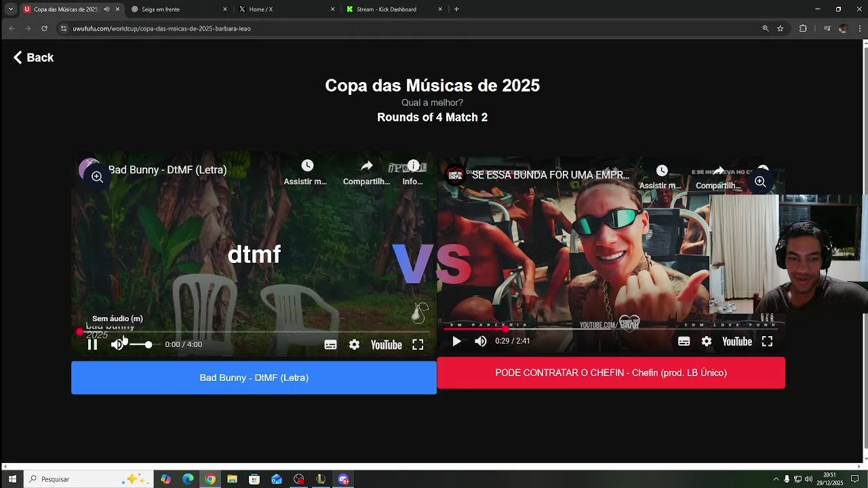The width and height of the screenshot is (868, 488).
Task: Open the Bad Bunny - DtMF (Letra) video title
Action: click(167, 169)
